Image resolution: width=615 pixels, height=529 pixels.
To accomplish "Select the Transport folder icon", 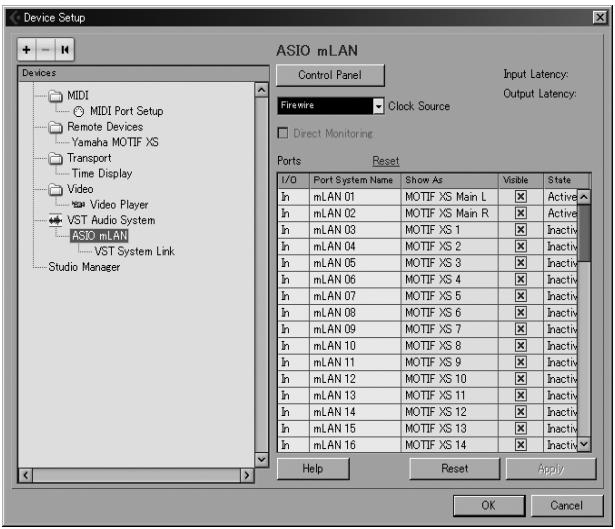I will 56,158.
